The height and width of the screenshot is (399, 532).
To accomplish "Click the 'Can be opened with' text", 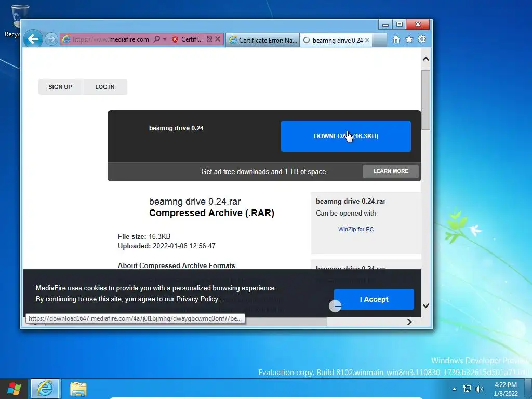I will pos(345,214).
